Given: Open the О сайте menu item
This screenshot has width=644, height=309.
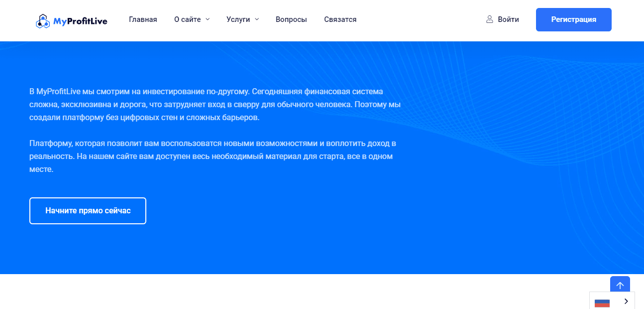Looking at the screenshot, I should point(188,19).
